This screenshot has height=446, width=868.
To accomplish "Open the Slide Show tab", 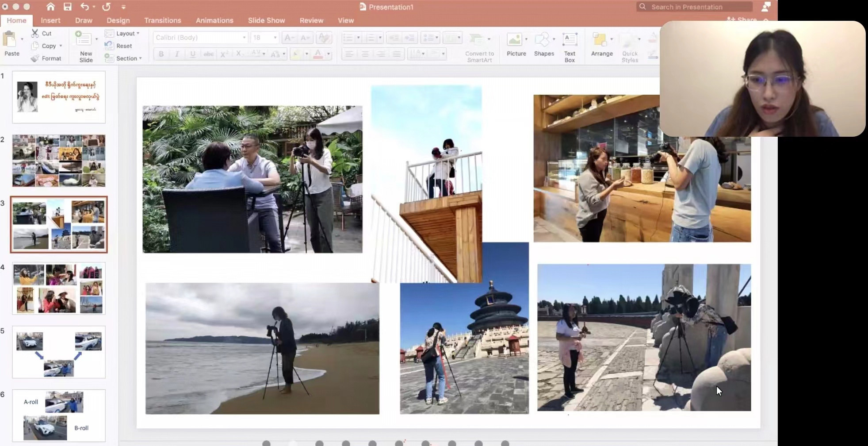I will click(266, 20).
